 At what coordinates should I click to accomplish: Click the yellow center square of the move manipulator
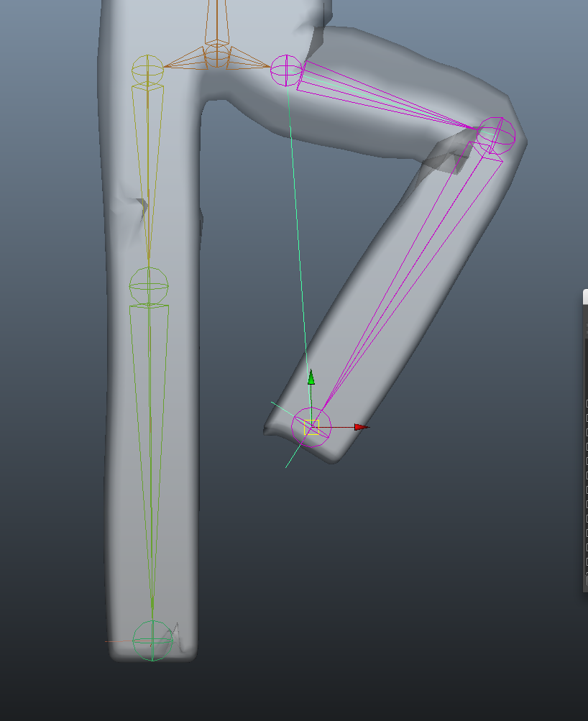[312, 427]
